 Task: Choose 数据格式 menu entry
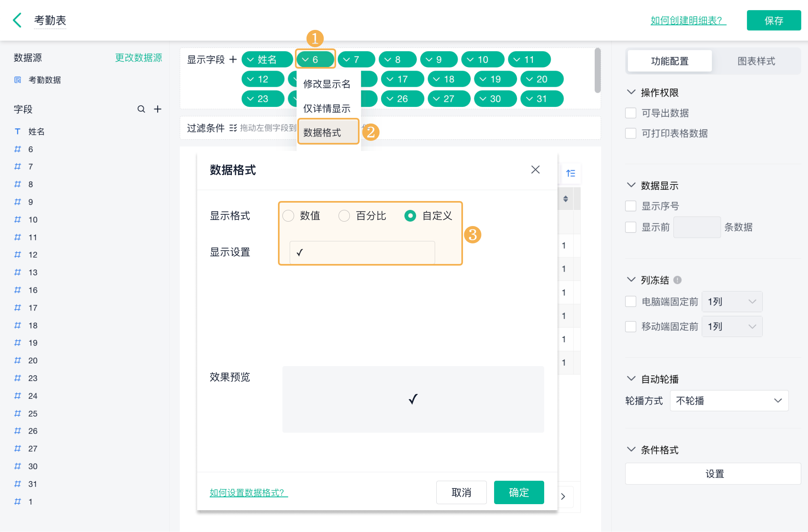click(328, 132)
